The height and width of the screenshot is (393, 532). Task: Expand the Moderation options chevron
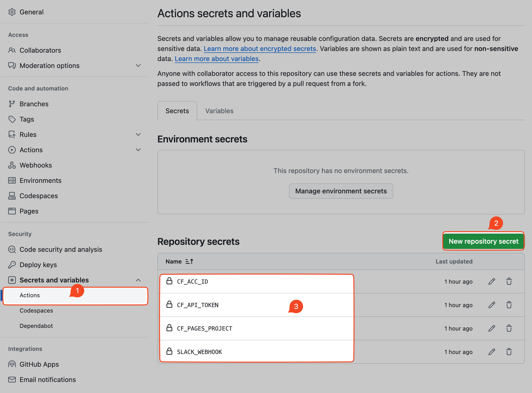pyautogui.click(x=138, y=66)
